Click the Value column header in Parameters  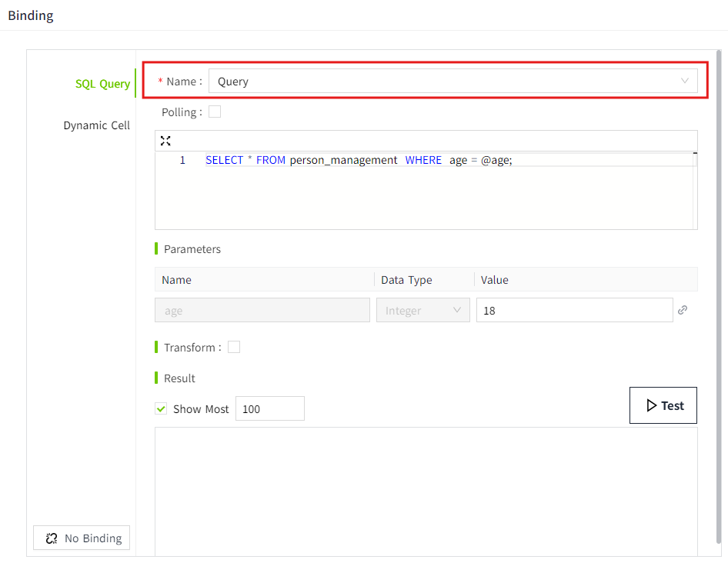pos(494,280)
